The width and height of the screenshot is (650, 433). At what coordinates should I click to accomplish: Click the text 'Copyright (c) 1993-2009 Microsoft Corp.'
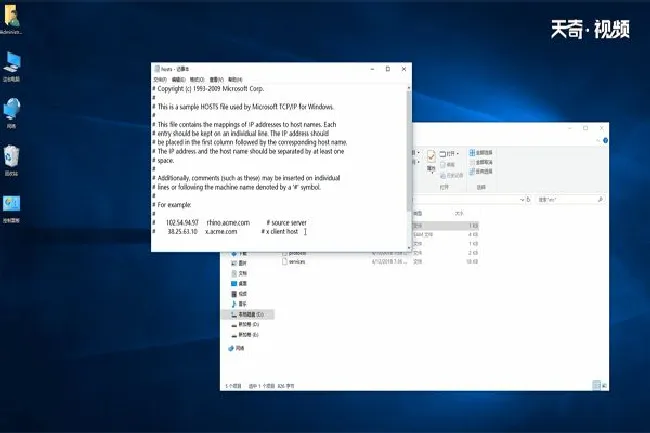(x=211, y=89)
